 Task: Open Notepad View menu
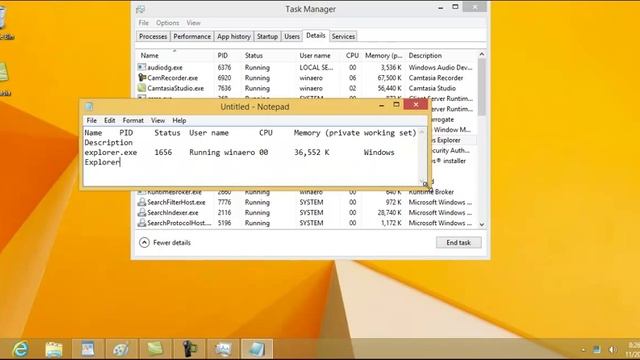tap(158, 120)
